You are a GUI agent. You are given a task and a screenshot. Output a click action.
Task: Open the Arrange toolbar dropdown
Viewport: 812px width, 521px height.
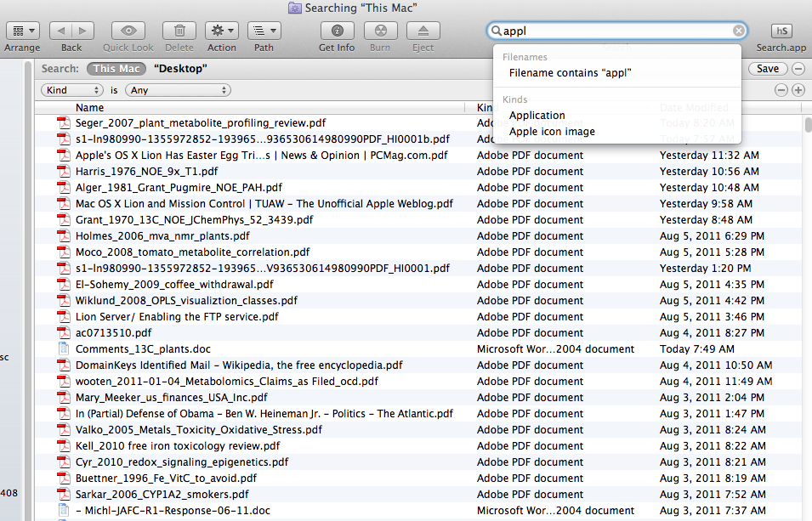pyautogui.click(x=23, y=31)
